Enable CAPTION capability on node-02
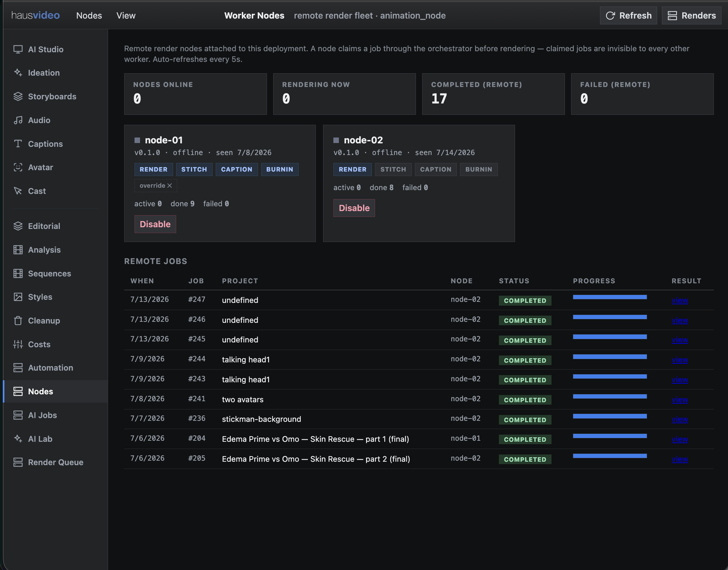The height and width of the screenshot is (570, 728). point(436,169)
